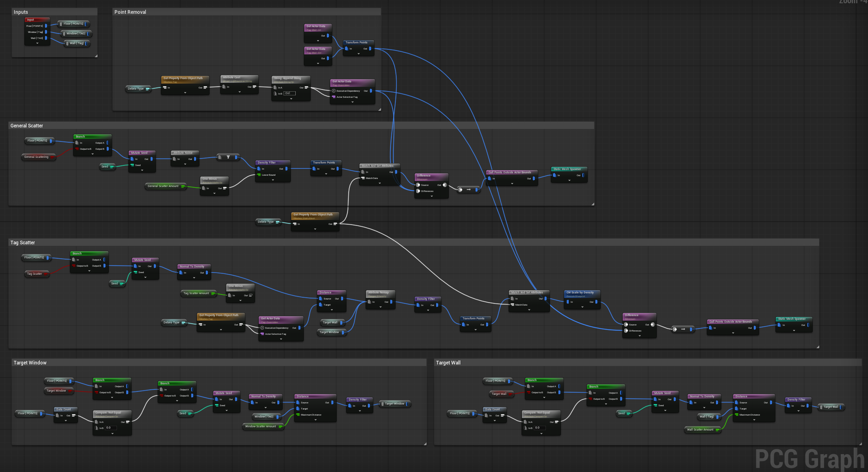Click Source pin on Tag Scatter Difference node
Image resolution: width=868 pixels, height=472 pixels.
626,325
